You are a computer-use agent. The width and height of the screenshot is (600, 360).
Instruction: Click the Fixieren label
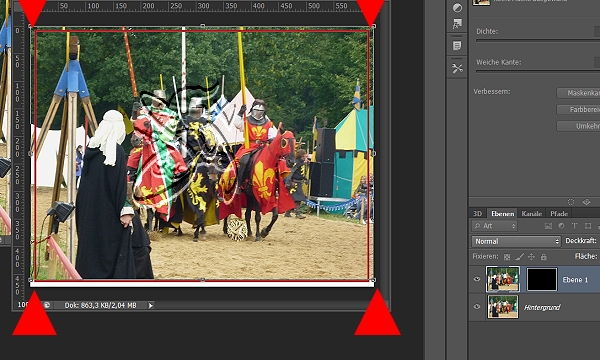[485, 256]
